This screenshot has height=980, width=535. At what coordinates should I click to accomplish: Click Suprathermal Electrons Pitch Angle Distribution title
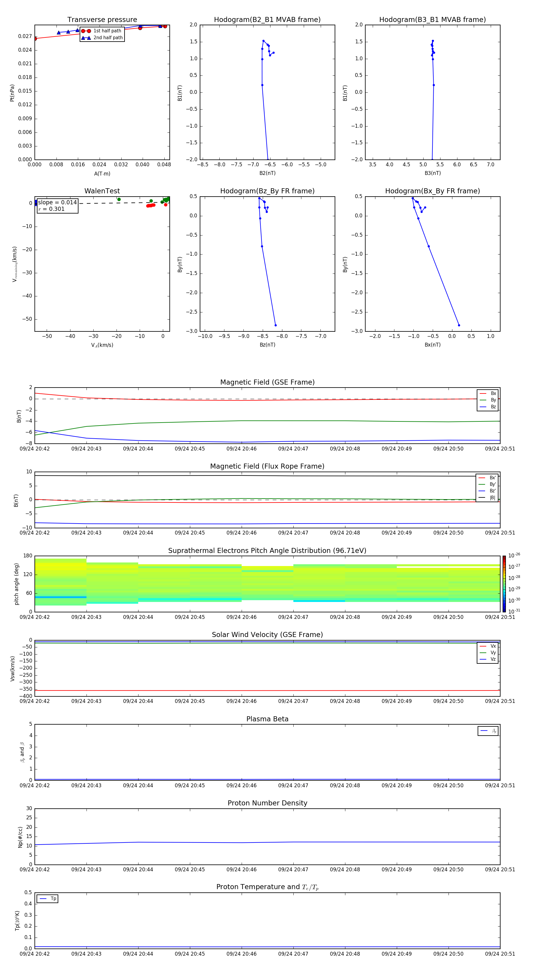point(267,551)
